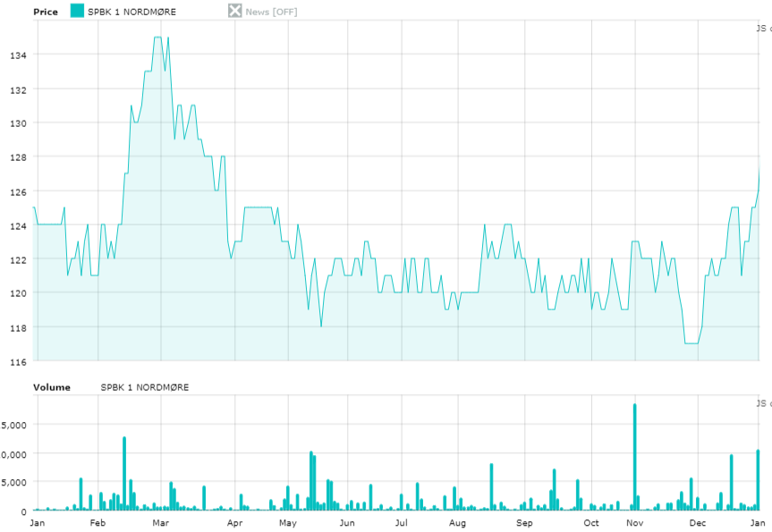This screenshot has width=772, height=532.
Task: Click the Mar month axis label
Action: 160,523
